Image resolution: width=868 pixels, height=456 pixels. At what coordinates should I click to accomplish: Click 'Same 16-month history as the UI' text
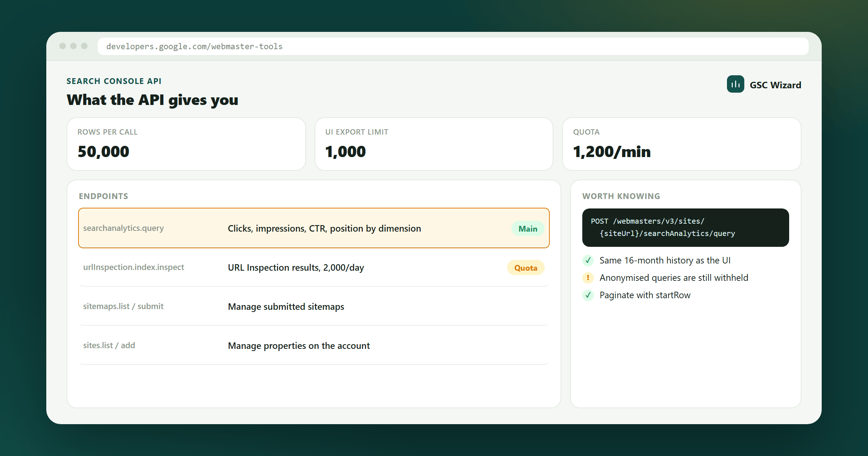665,260
